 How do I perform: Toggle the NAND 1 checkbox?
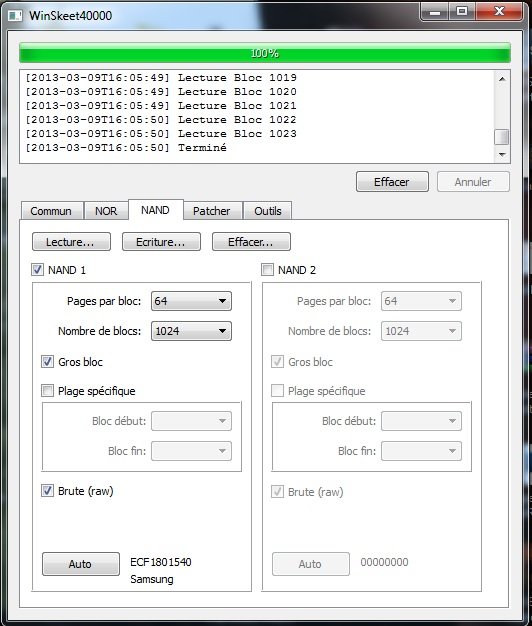click(38, 269)
